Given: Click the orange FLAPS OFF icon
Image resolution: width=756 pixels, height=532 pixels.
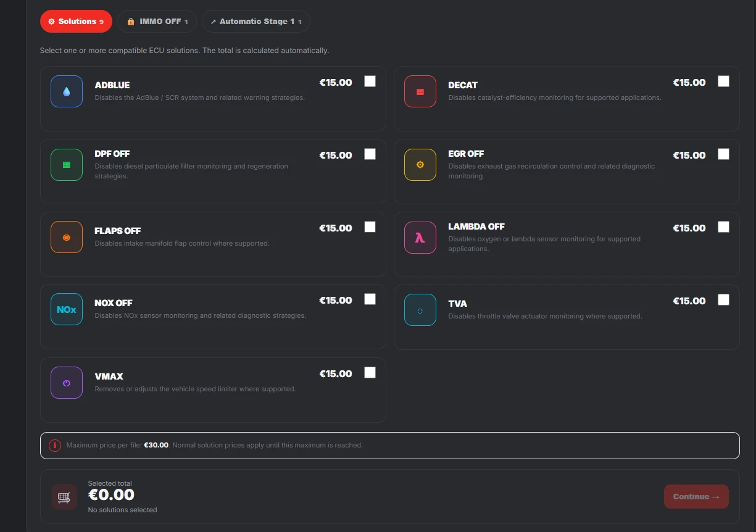Looking at the screenshot, I should point(67,237).
